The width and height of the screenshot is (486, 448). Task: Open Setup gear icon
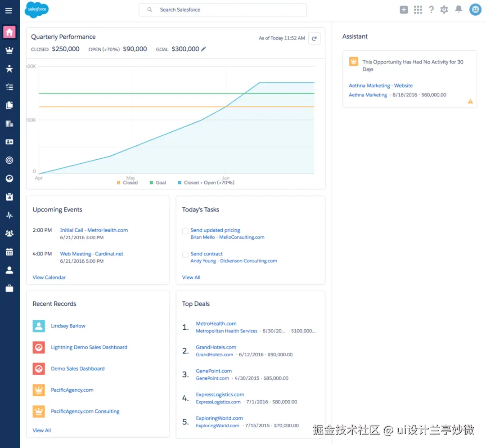pos(444,9)
